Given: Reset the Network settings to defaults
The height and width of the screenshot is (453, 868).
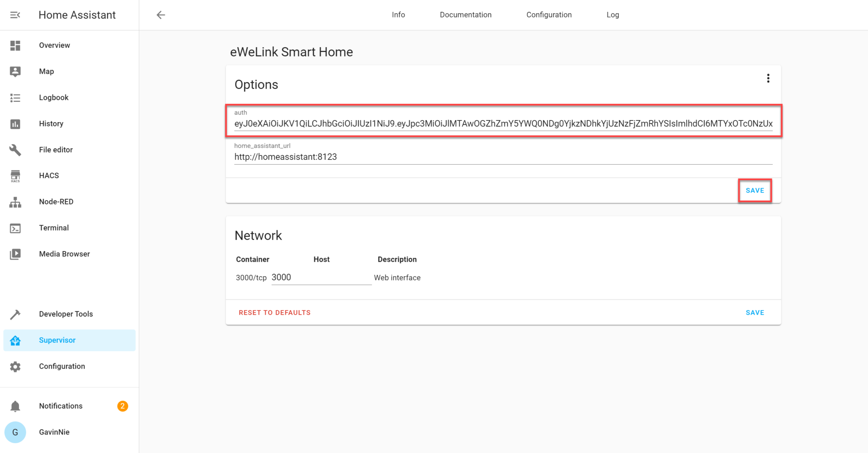Looking at the screenshot, I should pos(274,312).
